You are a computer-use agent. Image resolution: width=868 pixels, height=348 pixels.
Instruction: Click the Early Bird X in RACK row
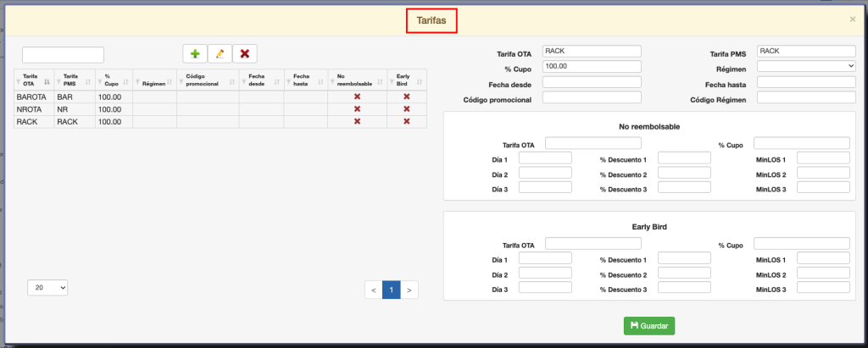click(x=406, y=122)
